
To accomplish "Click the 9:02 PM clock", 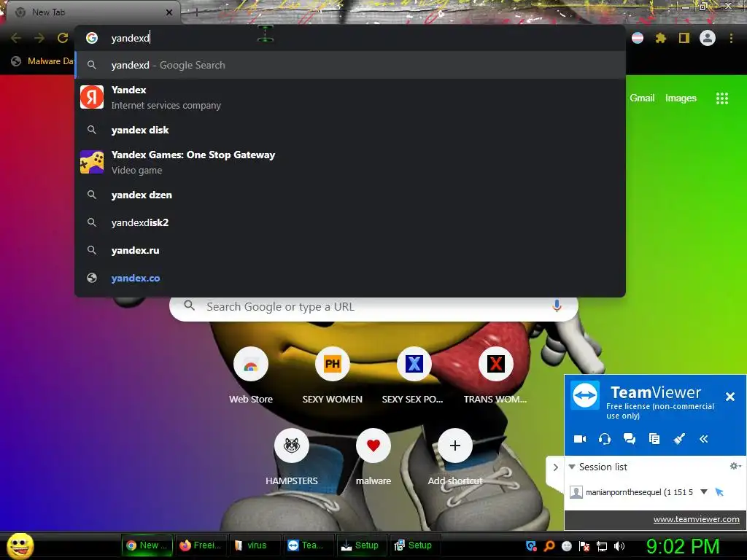I will [x=683, y=547].
